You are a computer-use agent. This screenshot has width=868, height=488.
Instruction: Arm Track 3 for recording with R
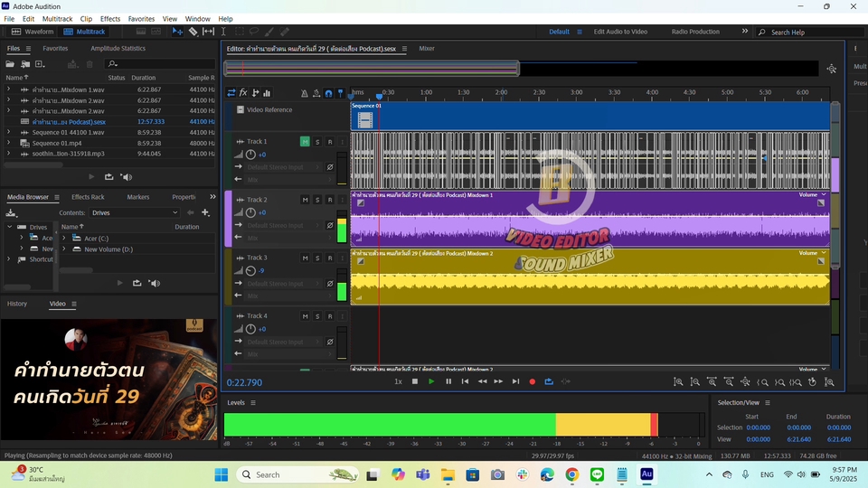[330, 258]
